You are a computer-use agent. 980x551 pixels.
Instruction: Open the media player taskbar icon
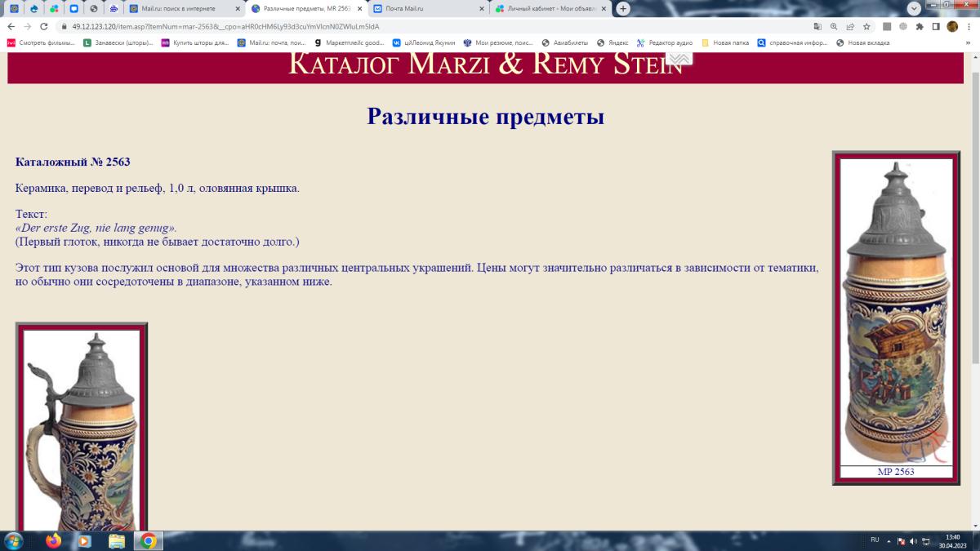click(84, 541)
